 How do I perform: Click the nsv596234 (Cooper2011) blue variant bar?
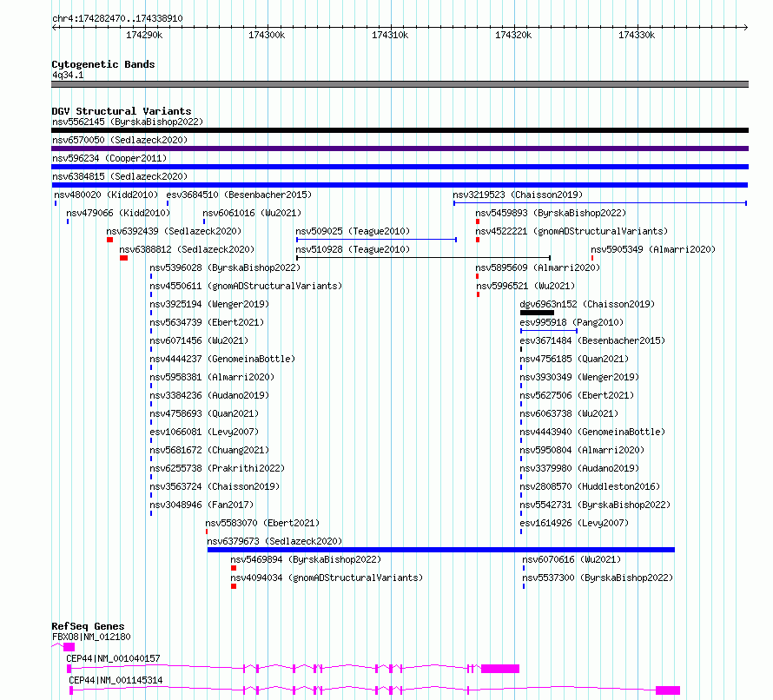coord(400,167)
